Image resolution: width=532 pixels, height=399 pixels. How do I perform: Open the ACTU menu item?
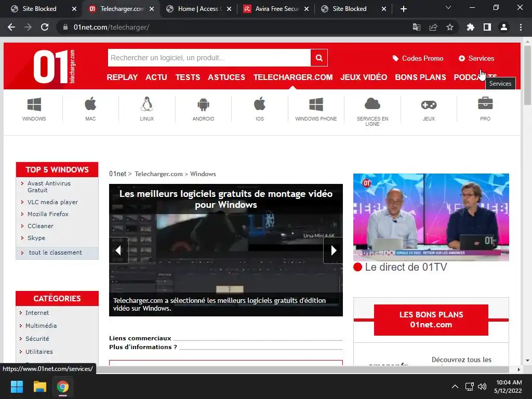click(156, 77)
